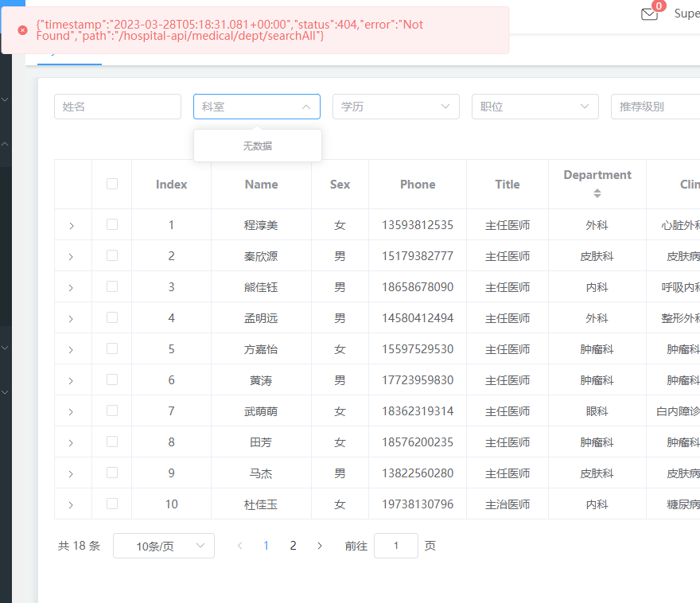Click phone number 18362319314

click(x=418, y=411)
